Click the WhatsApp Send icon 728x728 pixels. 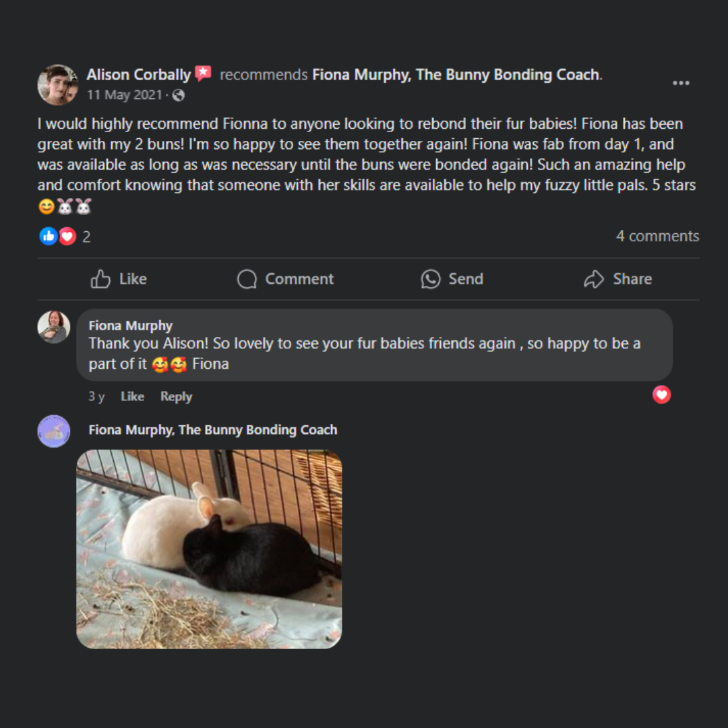pos(430,279)
